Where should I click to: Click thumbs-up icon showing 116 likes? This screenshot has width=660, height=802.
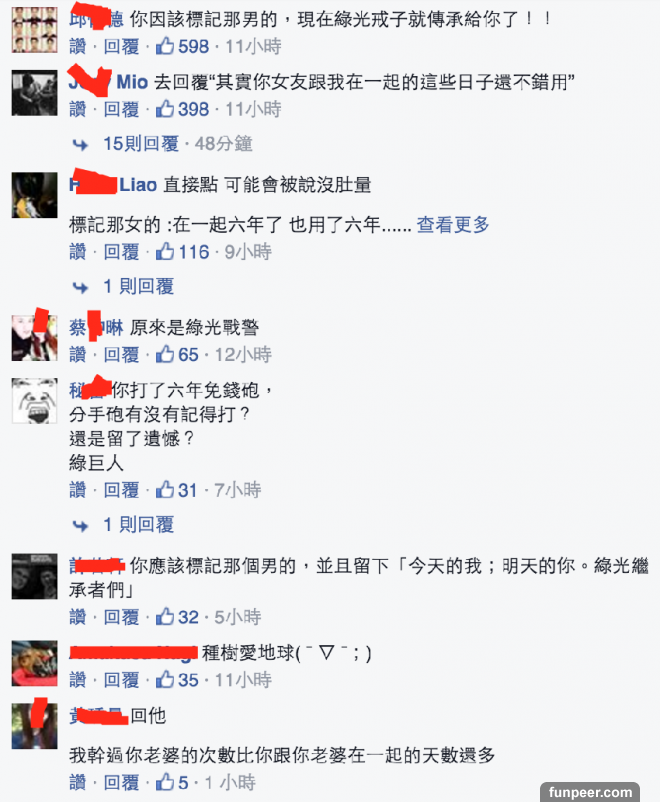165,251
